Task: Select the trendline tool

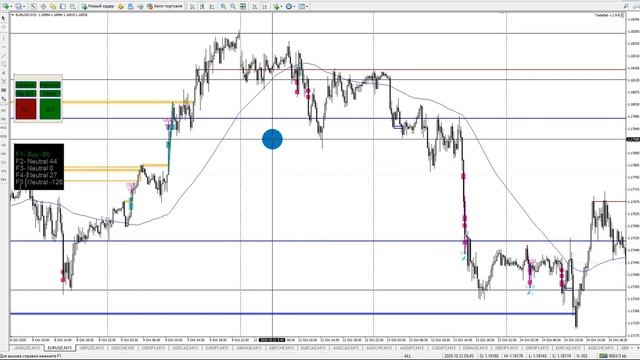Action: click(4, 56)
